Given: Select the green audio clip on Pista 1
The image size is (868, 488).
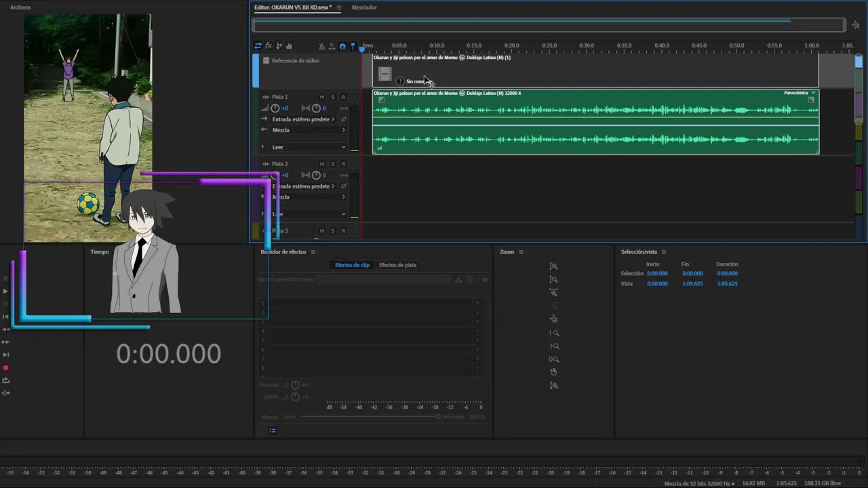Looking at the screenshot, I should (x=595, y=122).
